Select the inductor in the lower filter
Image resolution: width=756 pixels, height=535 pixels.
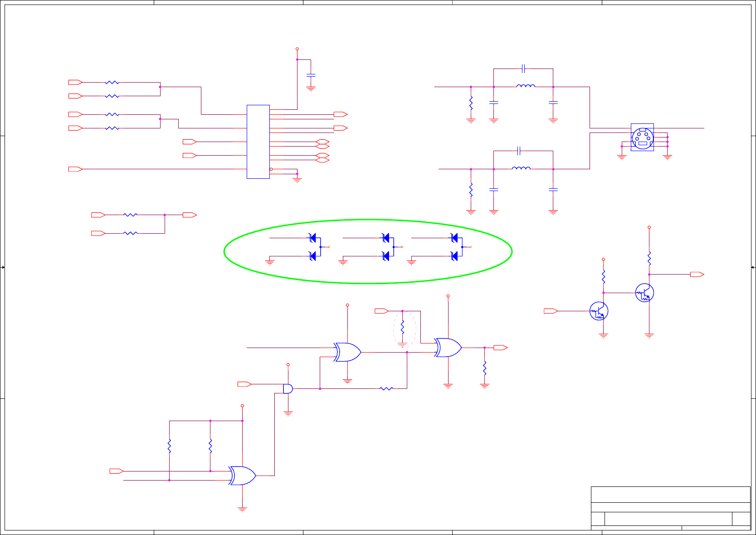[521, 168]
